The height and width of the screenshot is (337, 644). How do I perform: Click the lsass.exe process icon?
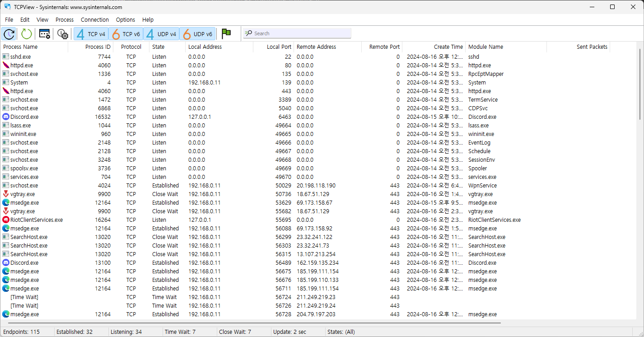tap(6, 125)
